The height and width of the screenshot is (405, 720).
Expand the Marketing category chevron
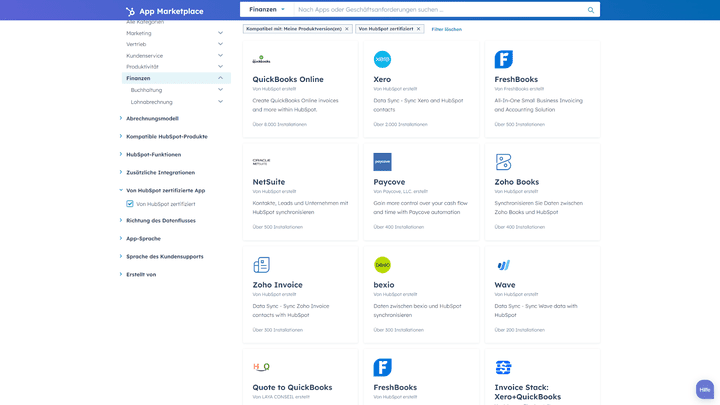(x=220, y=33)
